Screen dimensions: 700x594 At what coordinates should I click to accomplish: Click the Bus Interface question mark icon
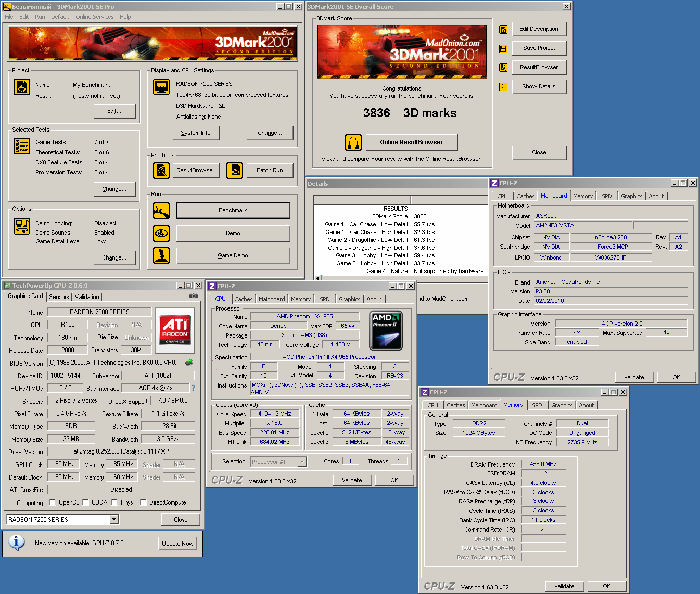coord(193,388)
